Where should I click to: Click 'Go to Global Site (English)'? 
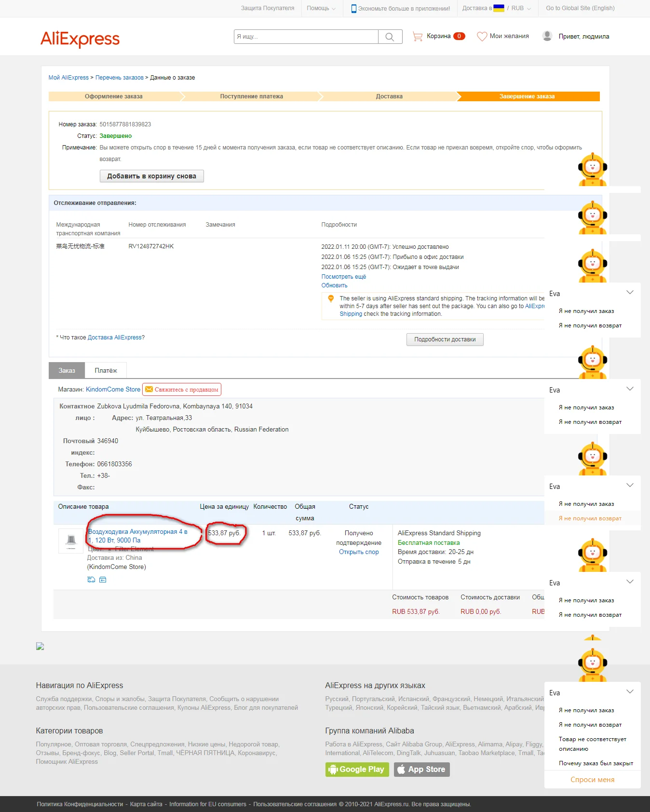(x=580, y=8)
